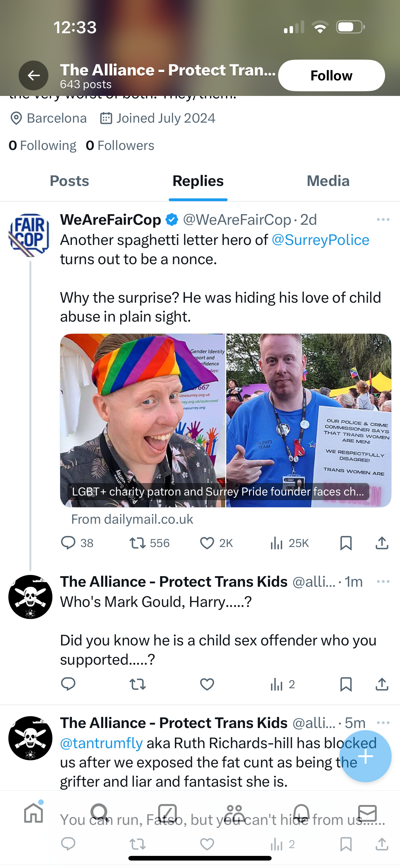Viewport: 400px width, 868px height.
Task: Tap the compose new post floating button
Action: pos(365,757)
